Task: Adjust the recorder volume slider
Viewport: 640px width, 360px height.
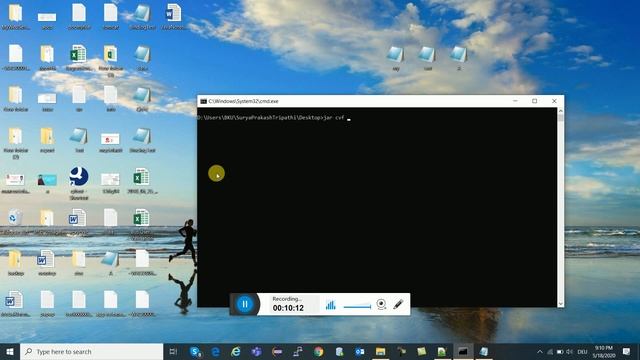Action: click(357, 307)
